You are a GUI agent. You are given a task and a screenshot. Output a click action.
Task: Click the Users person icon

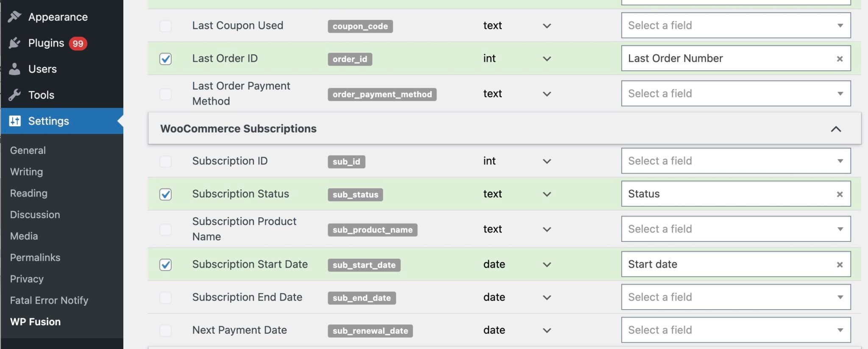pos(14,69)
